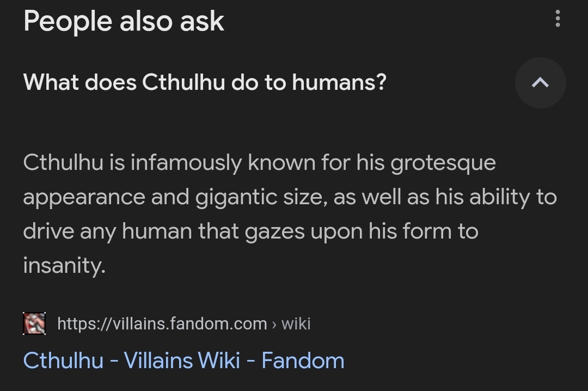Click 'Cthulhu' at the start of the blue title
The image size is (588, 391).
tap(63, 360)
